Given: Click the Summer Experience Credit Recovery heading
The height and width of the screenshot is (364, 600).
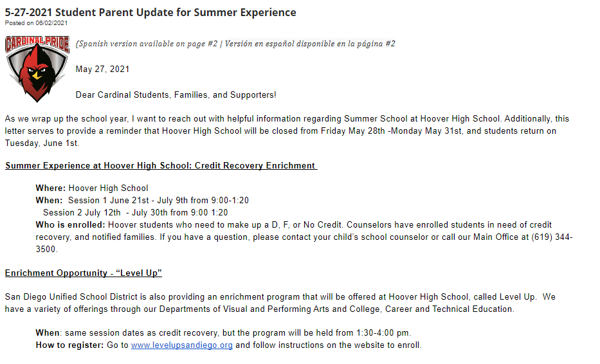Looking at the screenshot, I should [161, 166].
